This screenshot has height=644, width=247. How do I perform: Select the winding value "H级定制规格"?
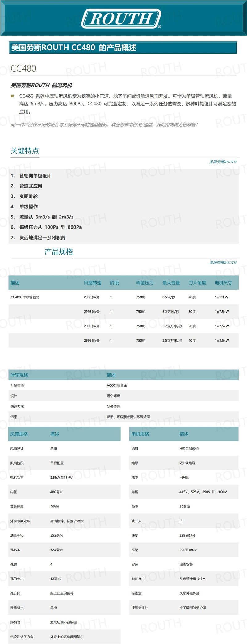tap(189, 448)
